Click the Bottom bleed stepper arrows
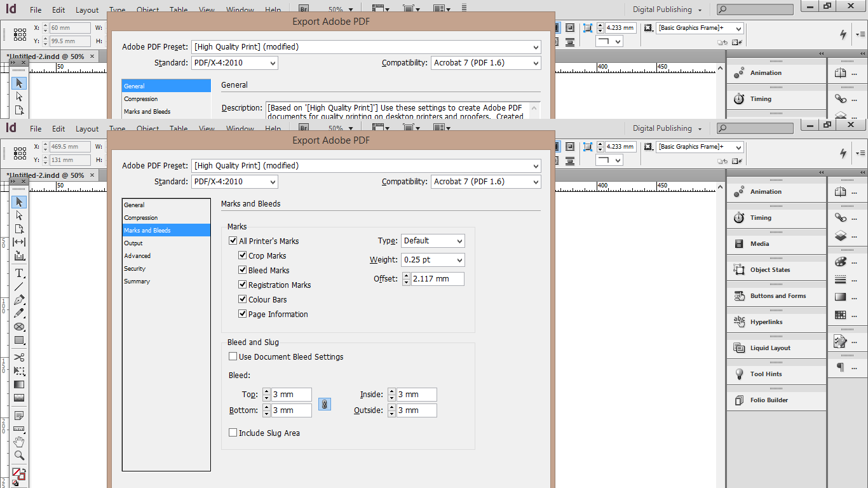The image size is (868, 488). 266,410
